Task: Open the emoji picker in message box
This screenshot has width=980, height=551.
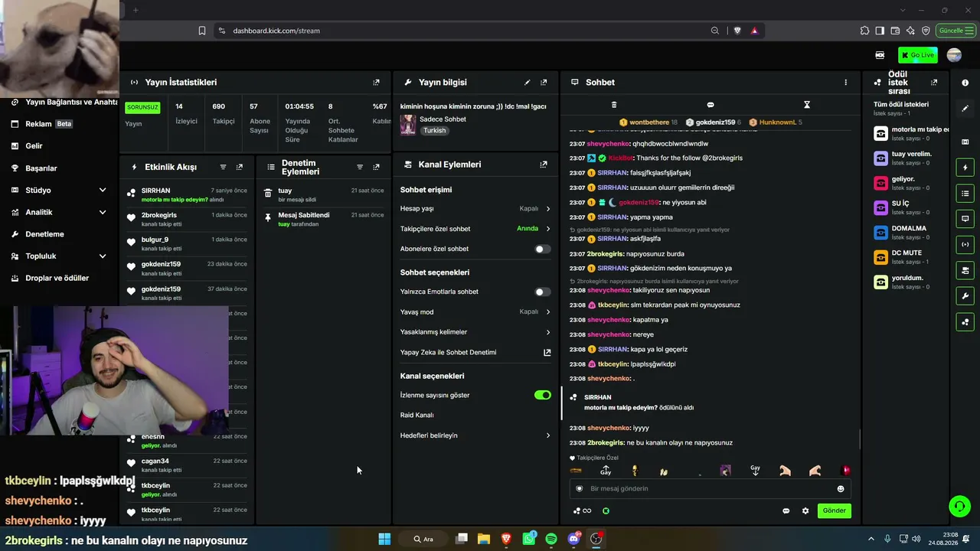Action: point(841,488)
